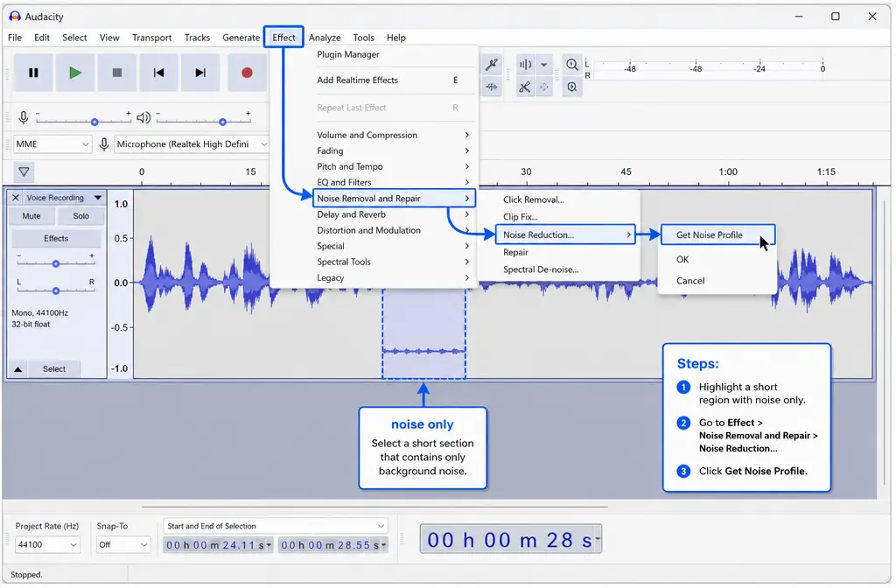Toggle Solo on the Voice Recording track

pyautogui.click(x=81, y=216)
